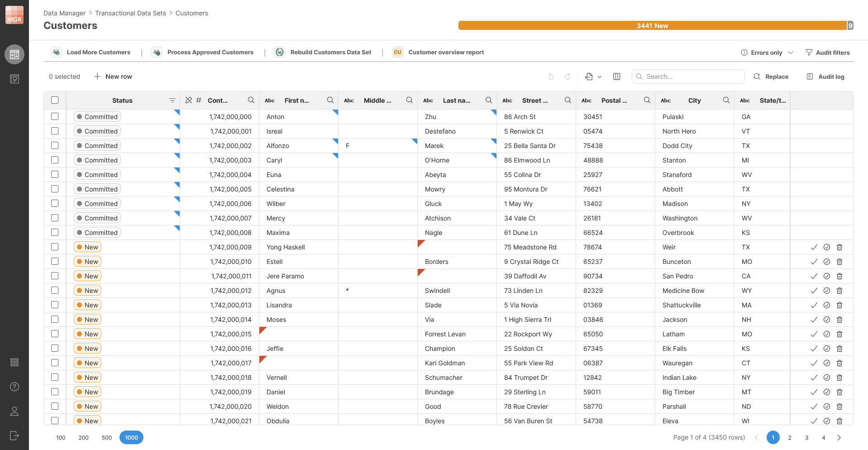Image resolution: width=868 pixels, height=450 pixels.
Task: Select the header checkbox to select all rows
Action: pyautogui.click(x=55, y=100)
